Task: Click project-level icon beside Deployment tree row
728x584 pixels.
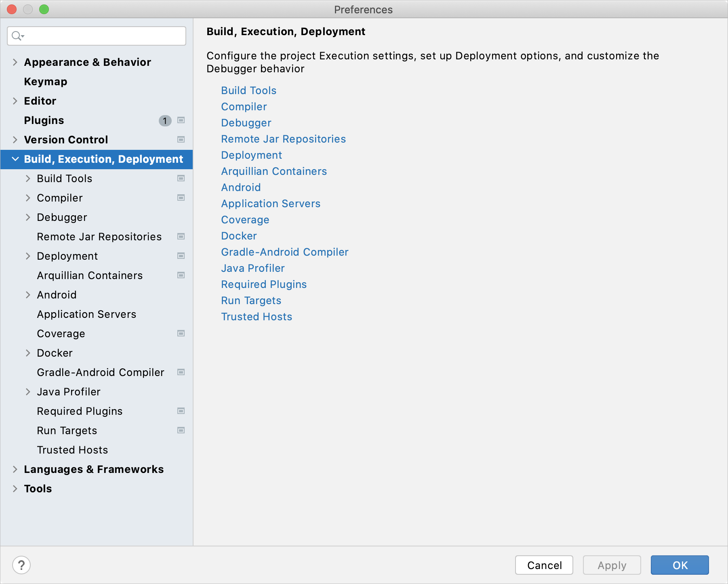Action: (x=181, y=256)
